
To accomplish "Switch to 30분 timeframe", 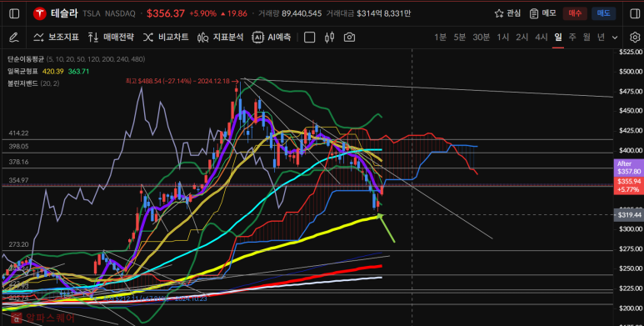I will 481,38.
